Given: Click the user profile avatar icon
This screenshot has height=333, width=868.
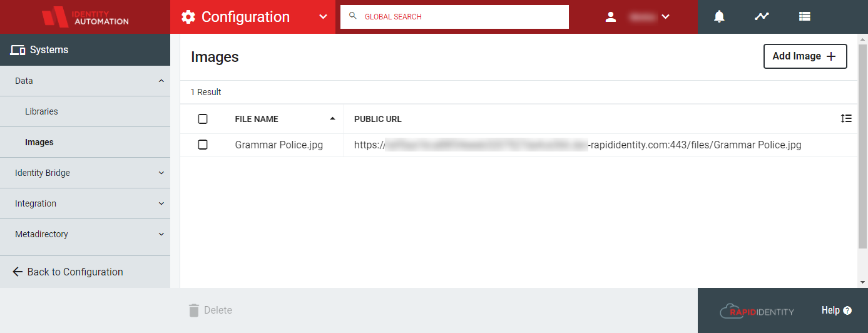Looking at the screenshot, I should pos(611,17).
